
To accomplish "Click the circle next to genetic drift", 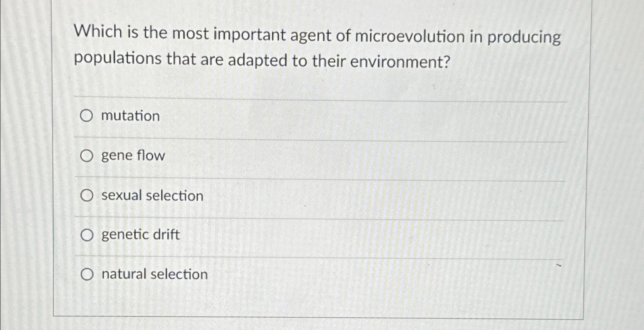I will tap(87, 234).
